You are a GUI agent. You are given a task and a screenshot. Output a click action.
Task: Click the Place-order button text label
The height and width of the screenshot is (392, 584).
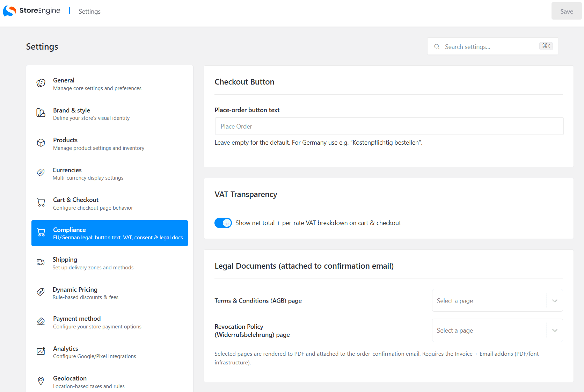pyautogui.click(x=247, y=110)
